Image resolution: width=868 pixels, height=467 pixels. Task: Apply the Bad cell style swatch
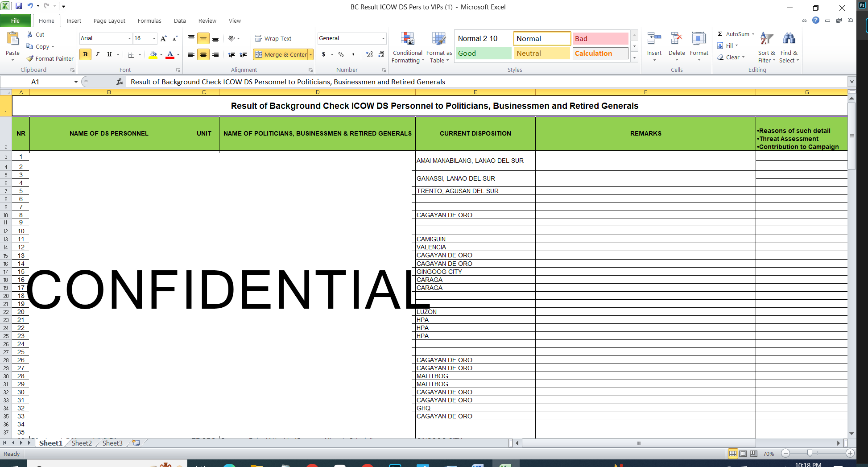[600, 39]
